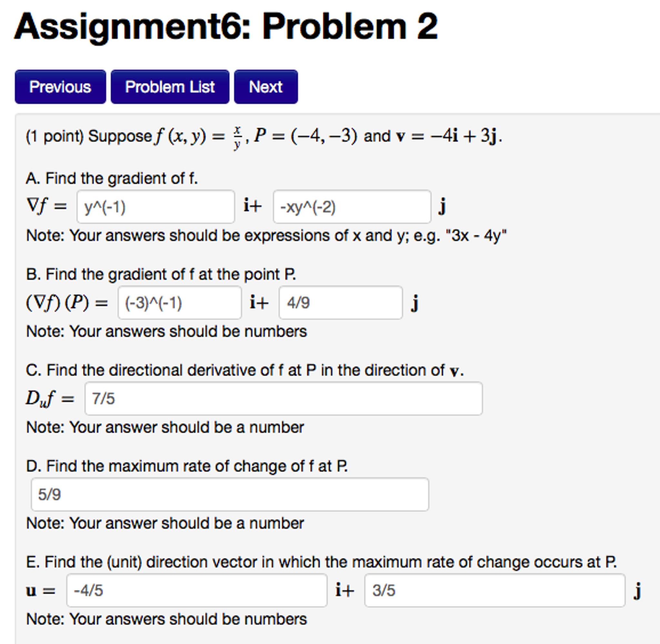660x644 pixels.
Task: Click the part E unit direction vector prompt
Action: [321, 562]
